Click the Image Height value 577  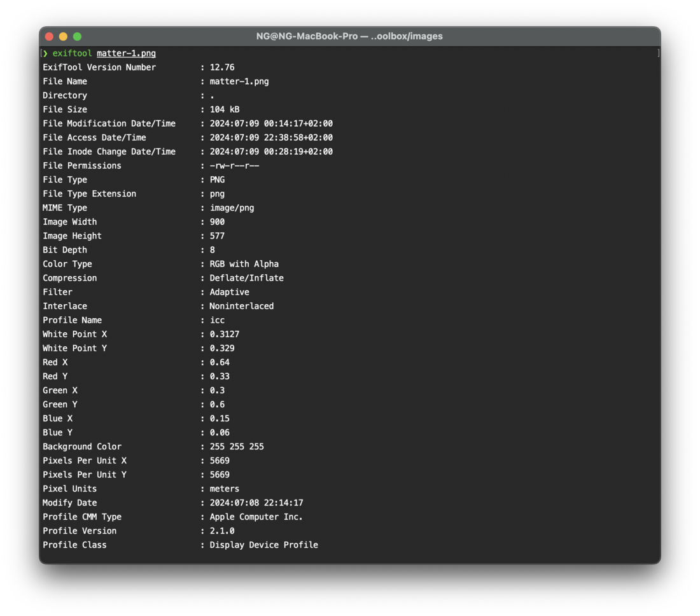[x=218, y=235]
